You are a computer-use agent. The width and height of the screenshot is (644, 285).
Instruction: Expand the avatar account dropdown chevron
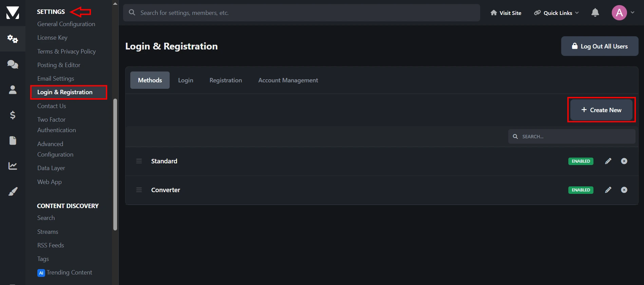pyautogui.click(x=632, y=13)
